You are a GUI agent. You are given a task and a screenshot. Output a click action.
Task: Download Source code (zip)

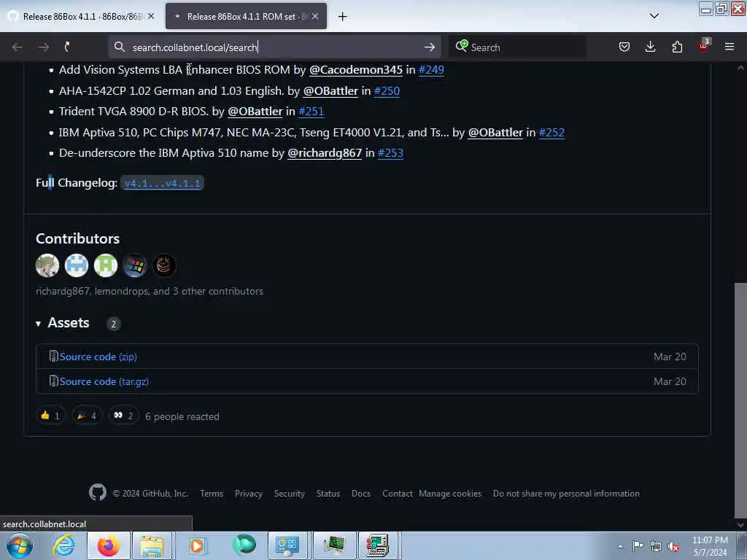coord(98,357)
